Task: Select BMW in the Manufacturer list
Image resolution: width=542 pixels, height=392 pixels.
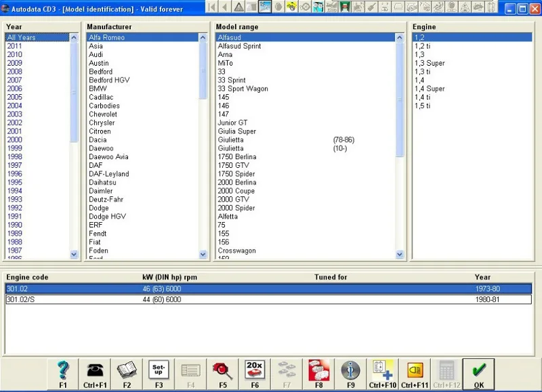Action: (x=98, y=89)
